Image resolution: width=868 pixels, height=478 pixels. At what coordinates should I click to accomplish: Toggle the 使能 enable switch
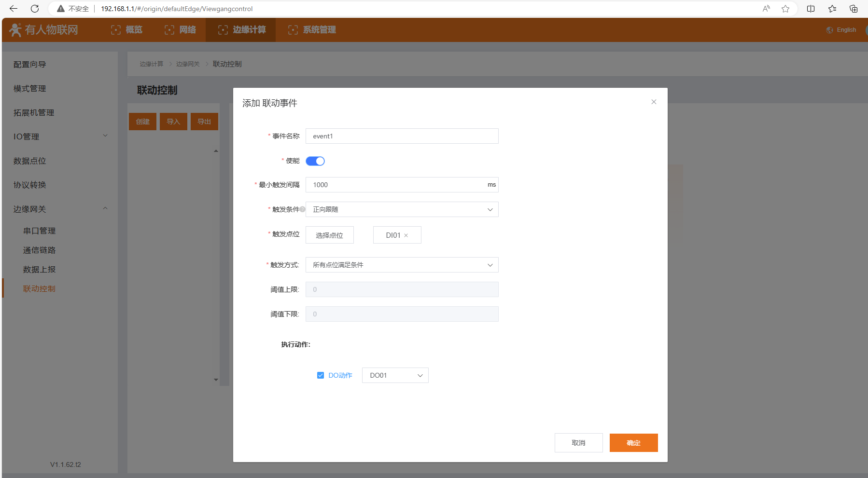(x=315, y=161)
